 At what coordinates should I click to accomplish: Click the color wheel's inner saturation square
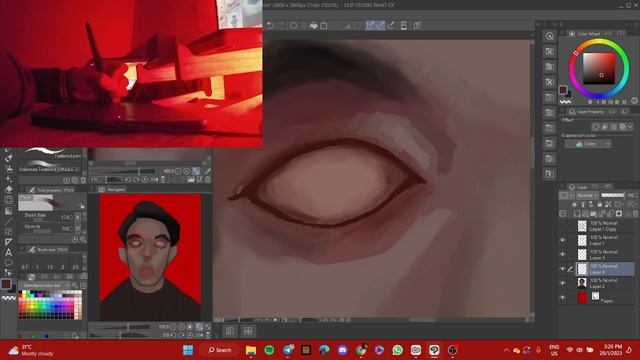click(598, 68)
